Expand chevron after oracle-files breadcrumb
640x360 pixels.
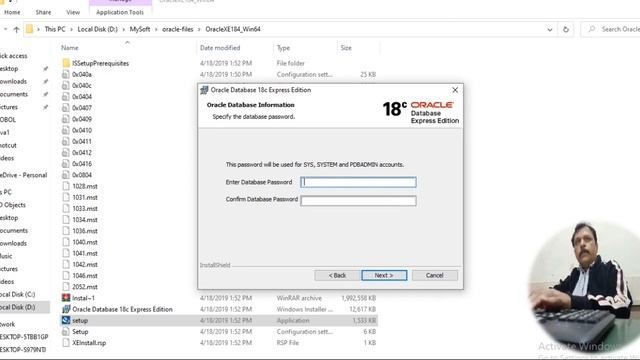coord(200,29)
